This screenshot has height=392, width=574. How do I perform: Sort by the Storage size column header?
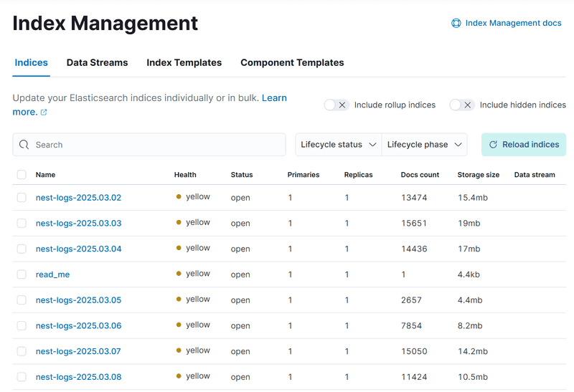479,175
